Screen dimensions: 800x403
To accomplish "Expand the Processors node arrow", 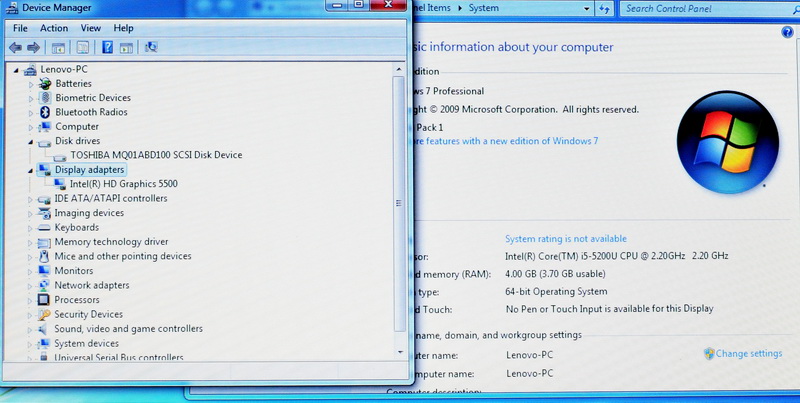I will click(x=30, y=300).
